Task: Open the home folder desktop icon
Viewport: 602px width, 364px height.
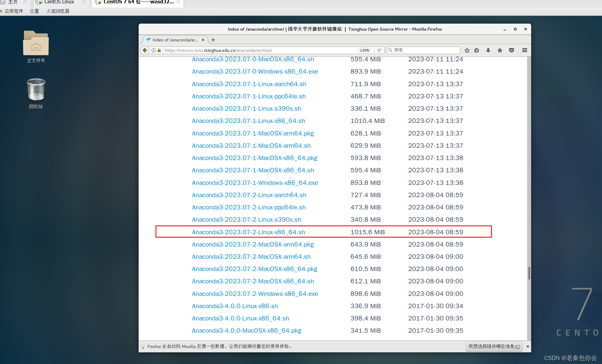Action: 36,47
